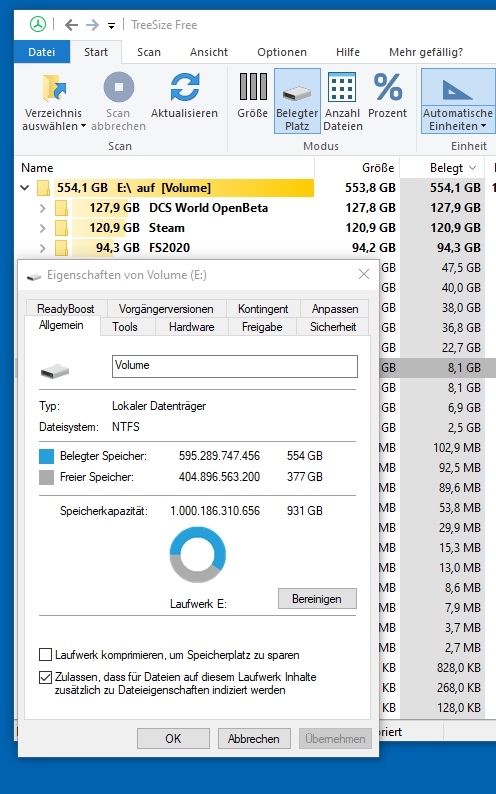Image resolution: width=496 pixels, height=794 pixels.
Task: Select the Allgemein tab
Action: [61, 325]
